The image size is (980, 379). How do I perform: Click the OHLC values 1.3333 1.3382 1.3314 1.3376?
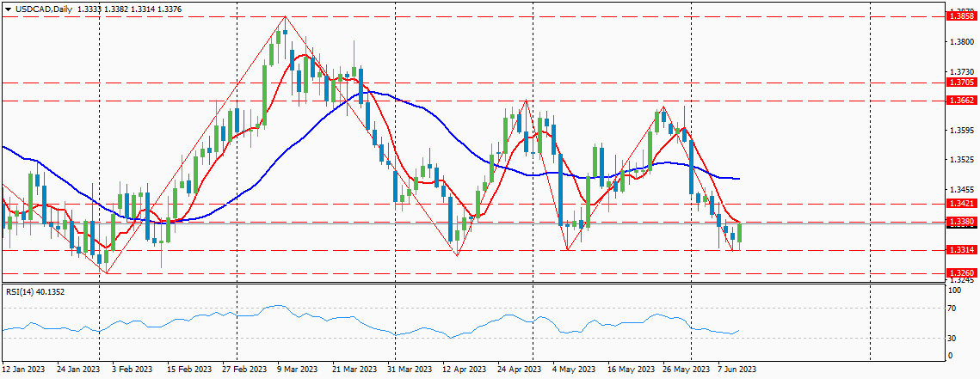click(x=129, y=10)
